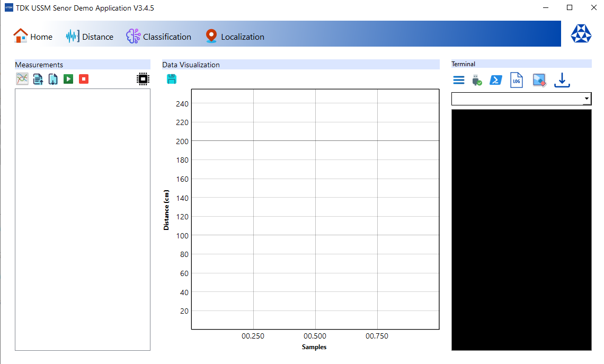Go to the Home tab
Image resolution: width=604 pixels, height=364 pixels.
coord(33,37)
